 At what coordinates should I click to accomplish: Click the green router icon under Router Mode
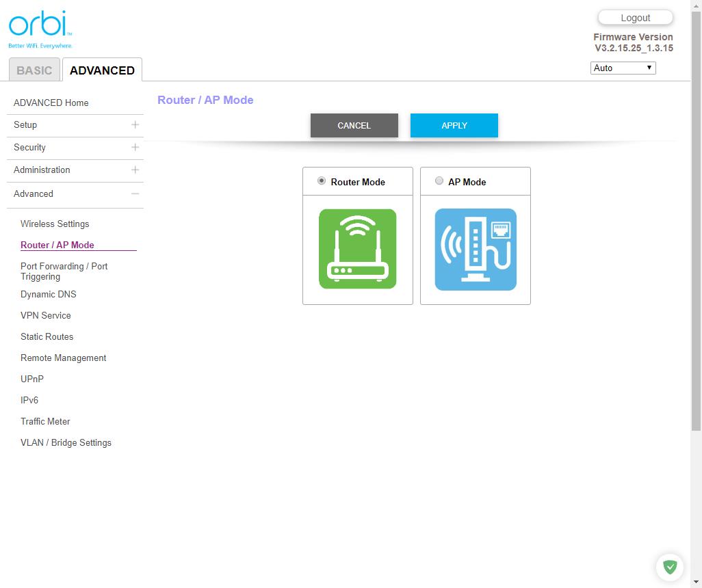point(357,248)
